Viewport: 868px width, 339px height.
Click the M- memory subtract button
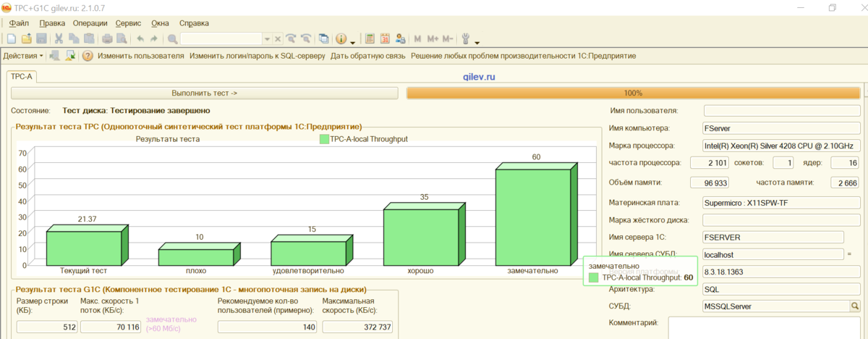[x=448, y=38]
